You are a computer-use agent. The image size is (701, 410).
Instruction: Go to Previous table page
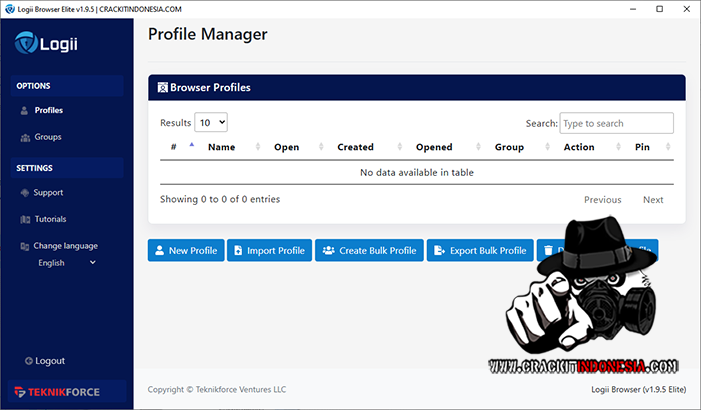pyautogui.click(x=602, y=200)
